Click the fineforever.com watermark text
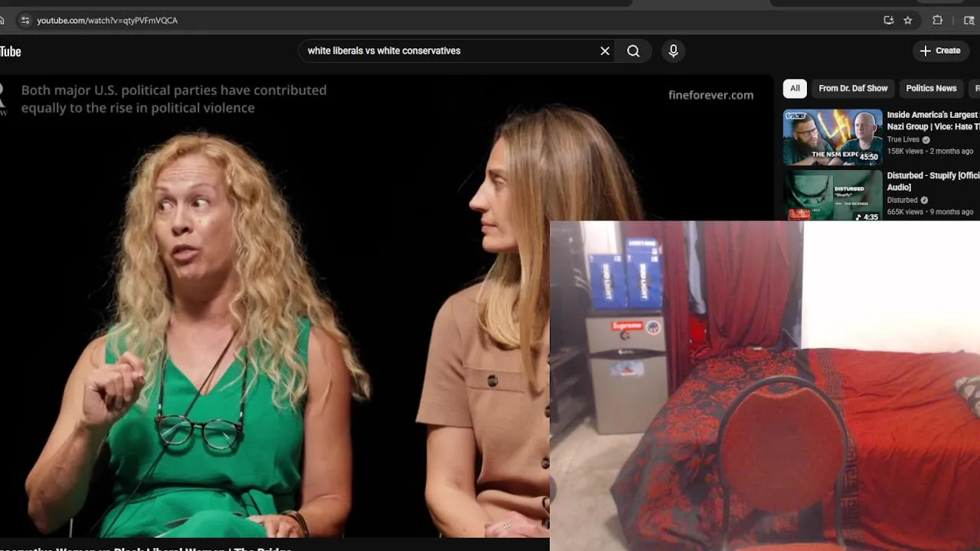This screenshot has height=551, width=980. coord(710,95)
